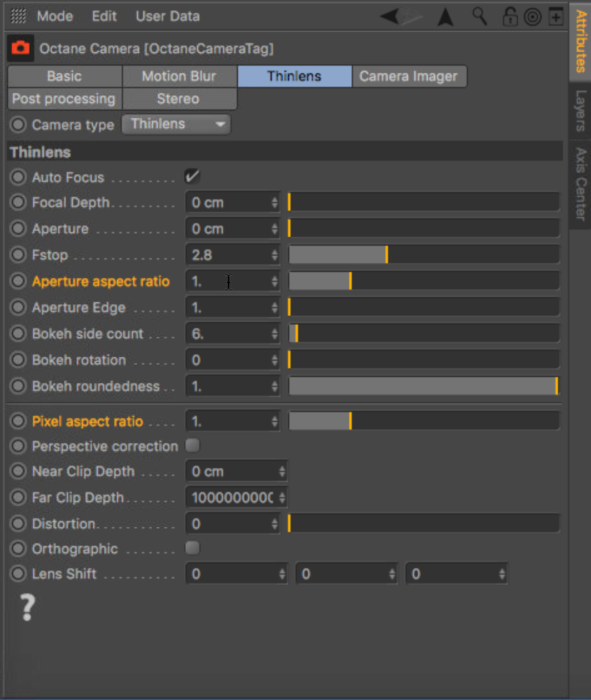The image size is (591, 700).
Task: Open the Motion Blur tab
Action: click(179, 76)
